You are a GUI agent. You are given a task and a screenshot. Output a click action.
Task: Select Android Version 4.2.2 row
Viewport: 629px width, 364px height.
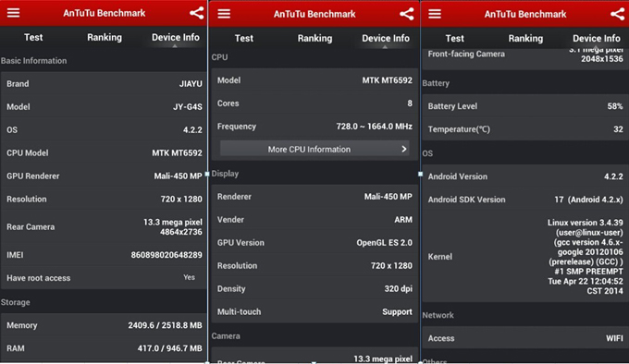click(525, 176)
